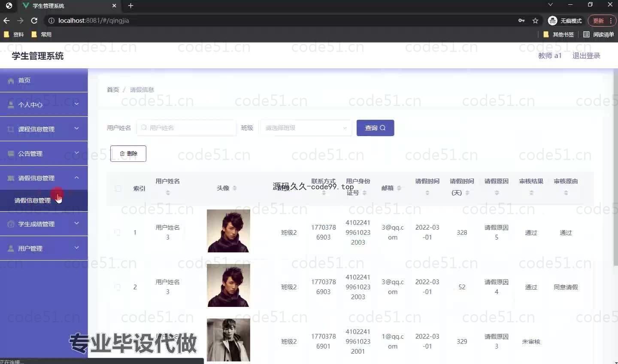Go back with browser back arrow
This screenshot has height=364, width=618.
click(6, 21)
